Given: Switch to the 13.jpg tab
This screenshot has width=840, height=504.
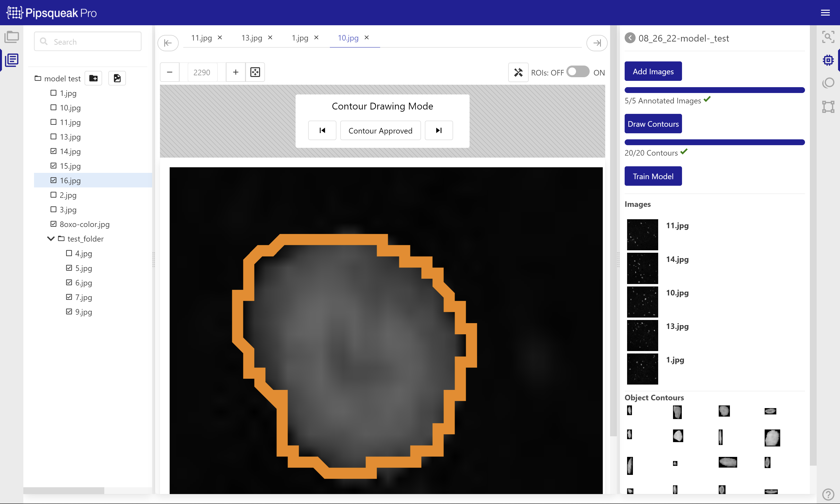Looking at the screenshot, I should tap(252, 38).
